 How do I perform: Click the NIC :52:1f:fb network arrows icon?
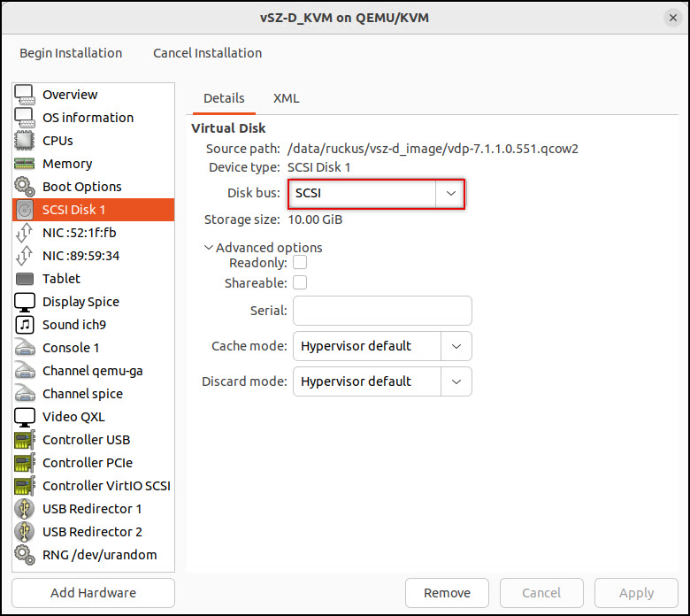pos(25,233)
